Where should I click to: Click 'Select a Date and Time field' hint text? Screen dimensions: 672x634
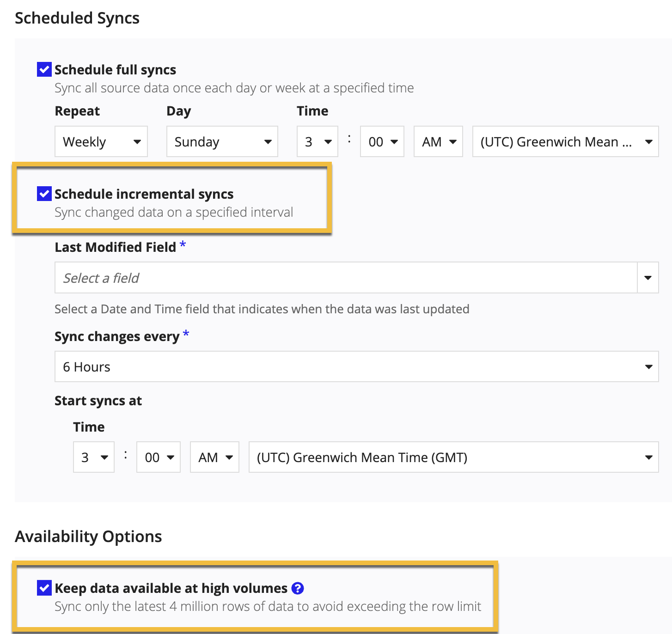click(262, 309)
